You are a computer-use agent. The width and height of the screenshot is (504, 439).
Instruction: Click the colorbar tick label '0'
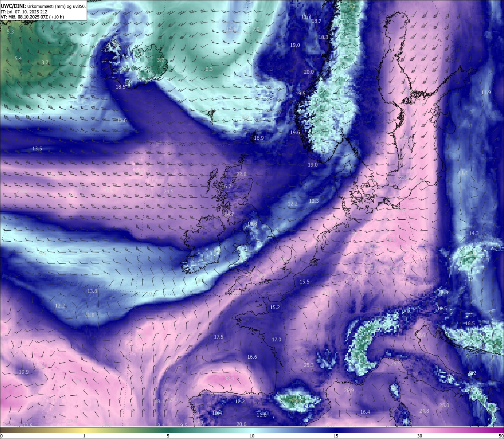[2, 436]
